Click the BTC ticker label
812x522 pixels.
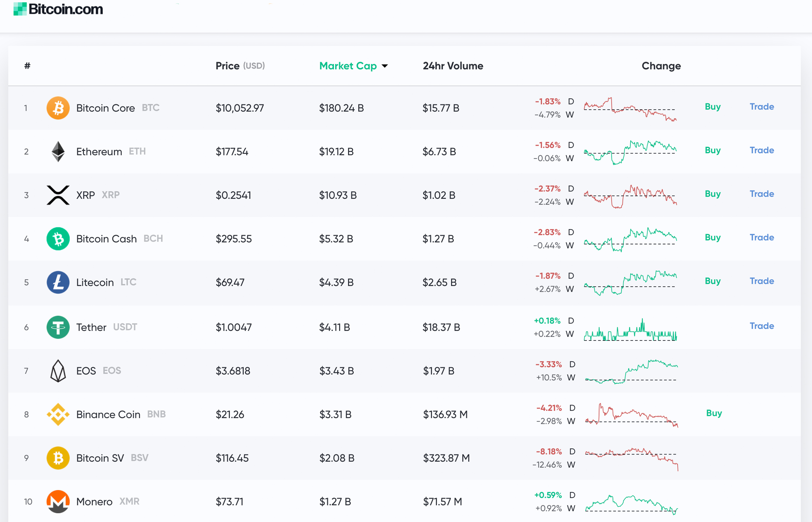151,108
